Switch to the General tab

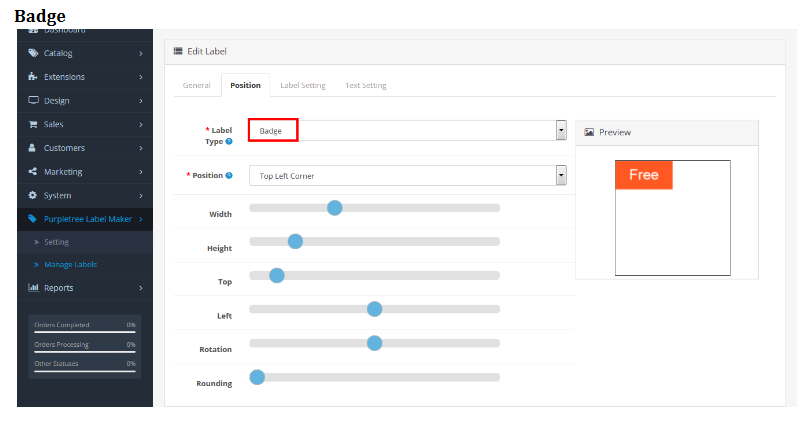[x=196, y=85]
